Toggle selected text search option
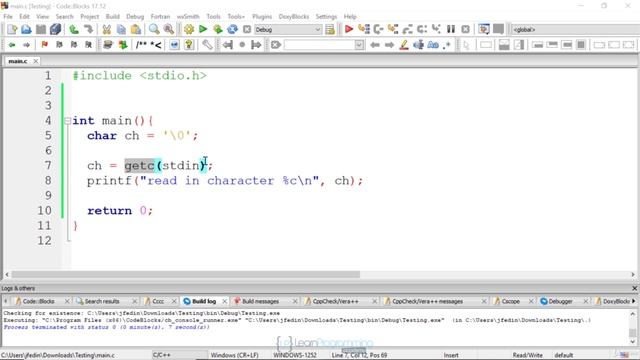 click(x=418, y=45)
